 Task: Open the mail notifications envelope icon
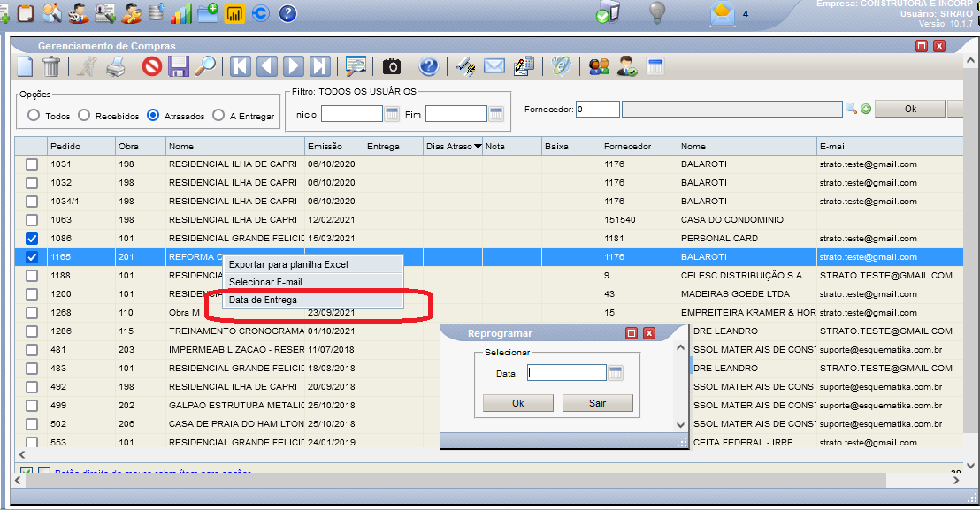pyautogui.click(x=722, y=14)
